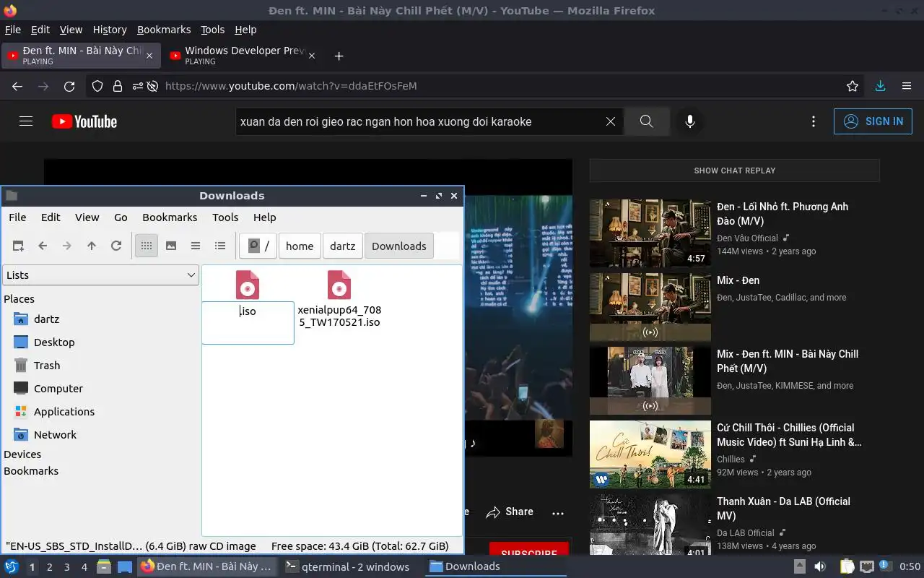Go back in the file manager
The image size is (924, 578).
point(43,246)
